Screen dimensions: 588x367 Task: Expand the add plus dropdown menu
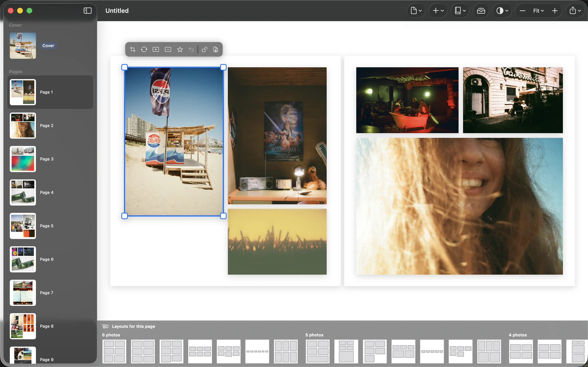pyautogui.click(x=438, y=11)
